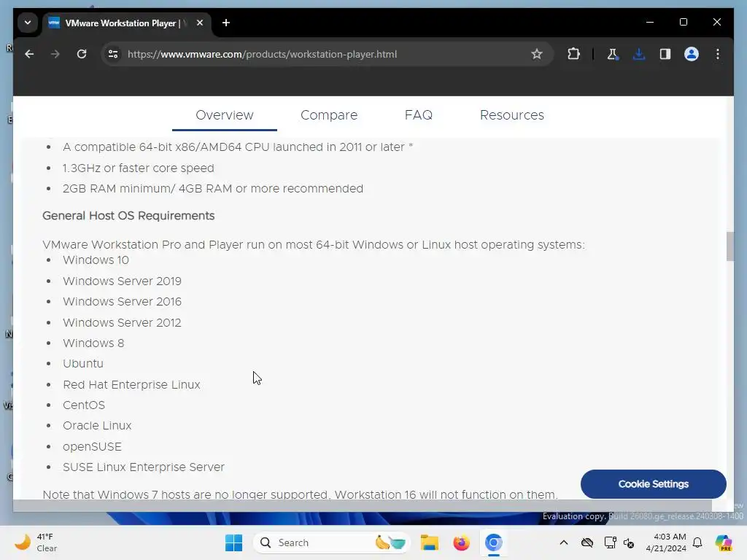Click the forward navigation arrow

point(55,54)
